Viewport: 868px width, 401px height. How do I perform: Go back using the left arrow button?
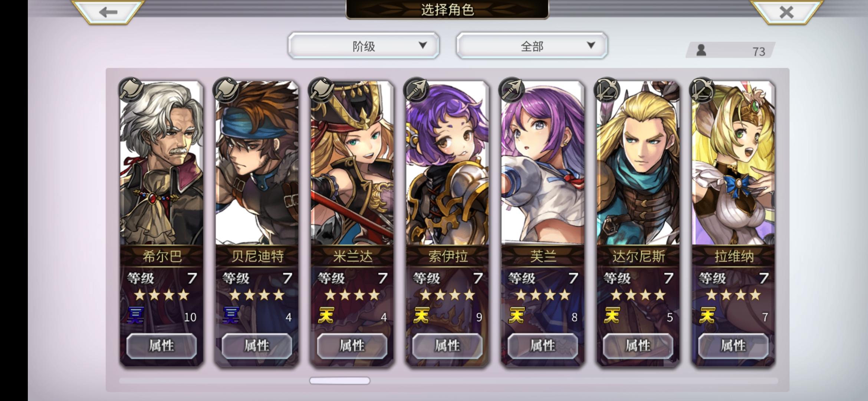[x=108, y=12]
